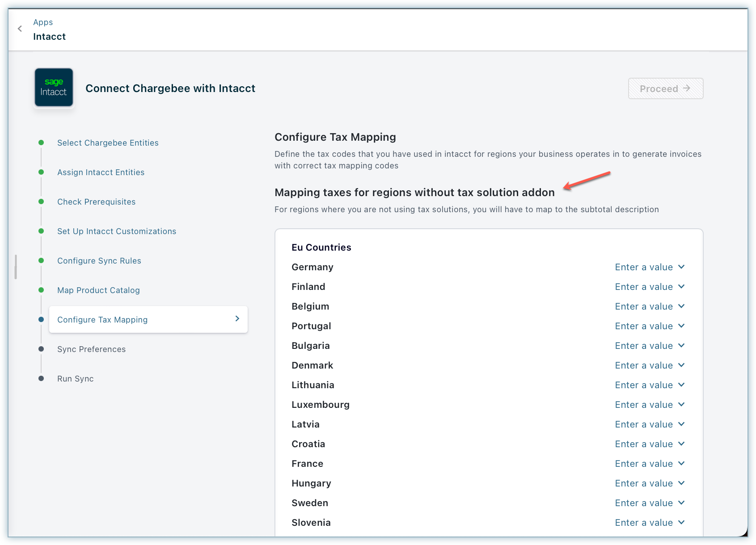Screen dimensions: 756x545
Task: Expand the Finland Enter a value dropdown
Action: (649, 287)
